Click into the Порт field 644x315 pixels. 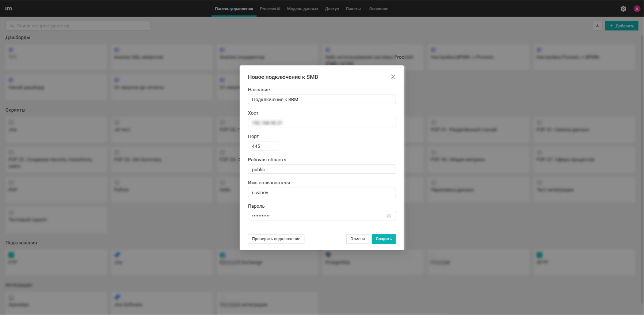coord(263,146)
